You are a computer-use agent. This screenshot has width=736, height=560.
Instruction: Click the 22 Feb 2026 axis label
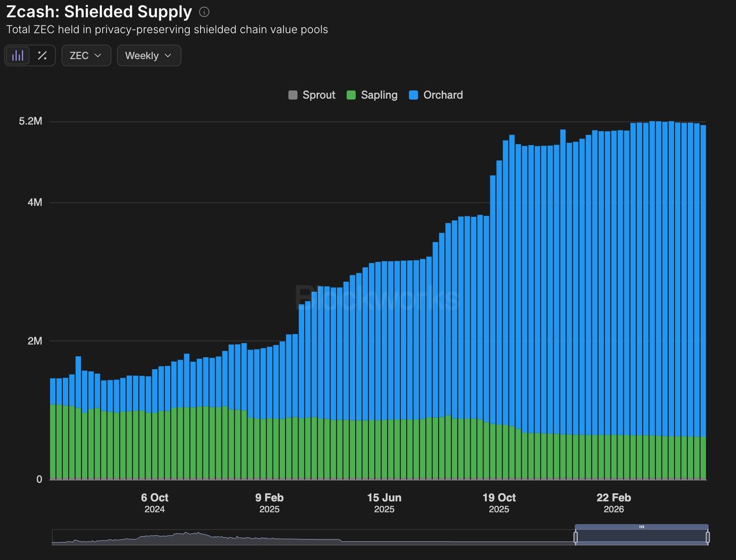tap(614, 503)
